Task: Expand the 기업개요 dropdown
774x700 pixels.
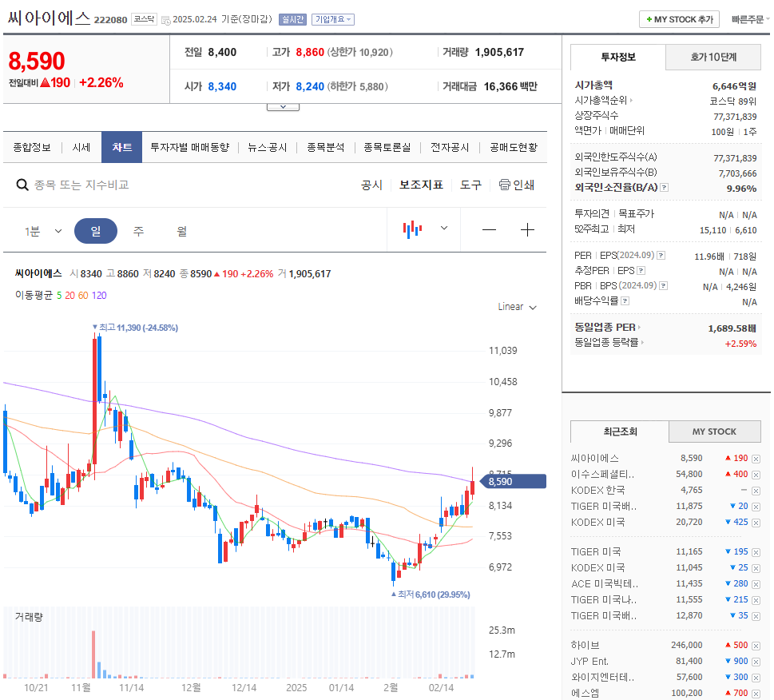Action: [332, 18]
